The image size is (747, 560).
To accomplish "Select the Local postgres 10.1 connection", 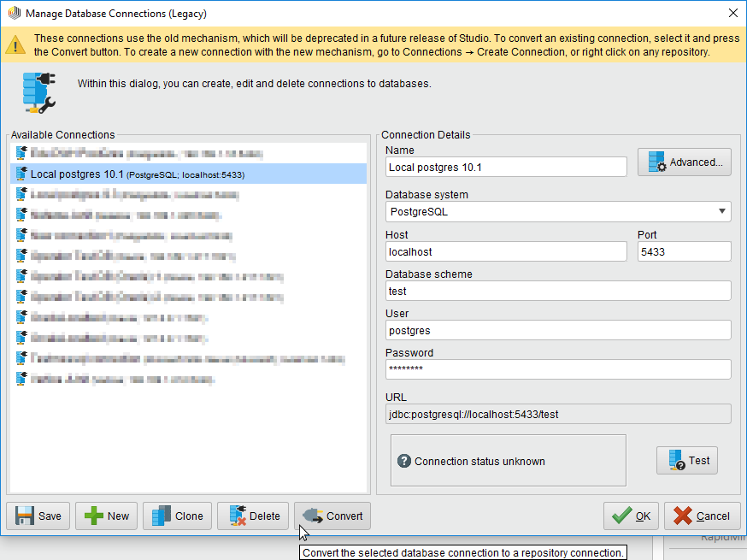I will tap(189, 174).
